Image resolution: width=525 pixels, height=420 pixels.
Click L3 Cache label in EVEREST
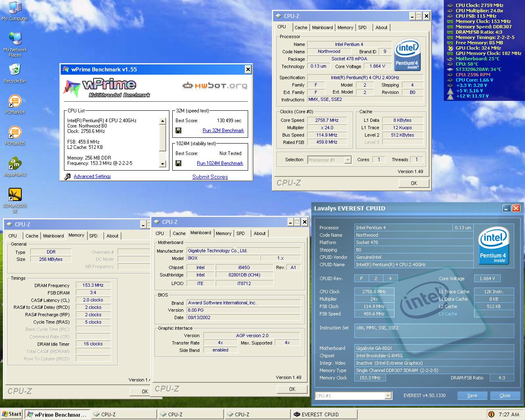pyautogui.click(x=448, y=314)
